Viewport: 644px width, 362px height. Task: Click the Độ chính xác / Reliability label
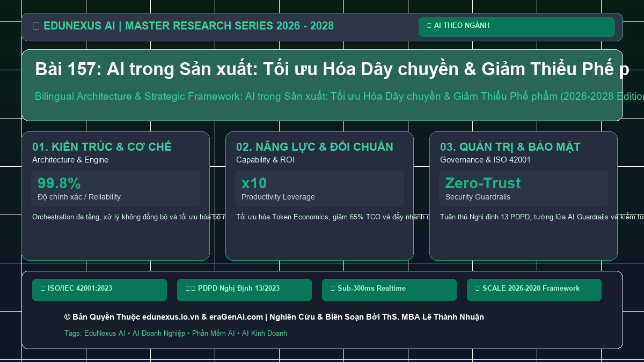point(79,197)
